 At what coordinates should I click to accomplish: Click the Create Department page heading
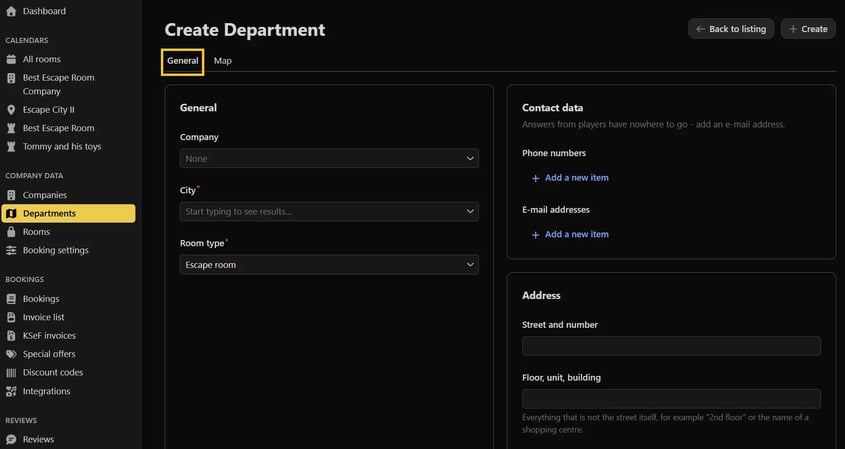(245, 30)
